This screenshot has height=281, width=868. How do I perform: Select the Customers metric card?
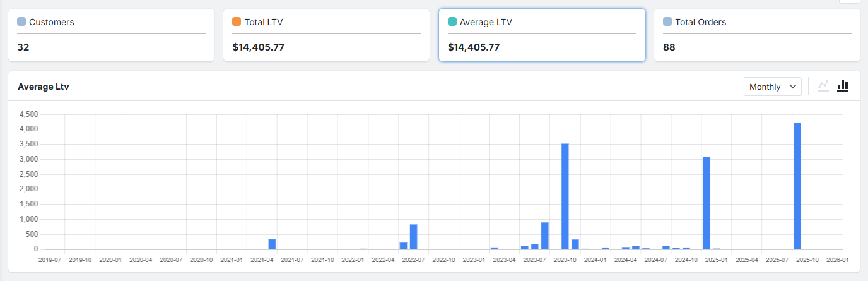111,35
